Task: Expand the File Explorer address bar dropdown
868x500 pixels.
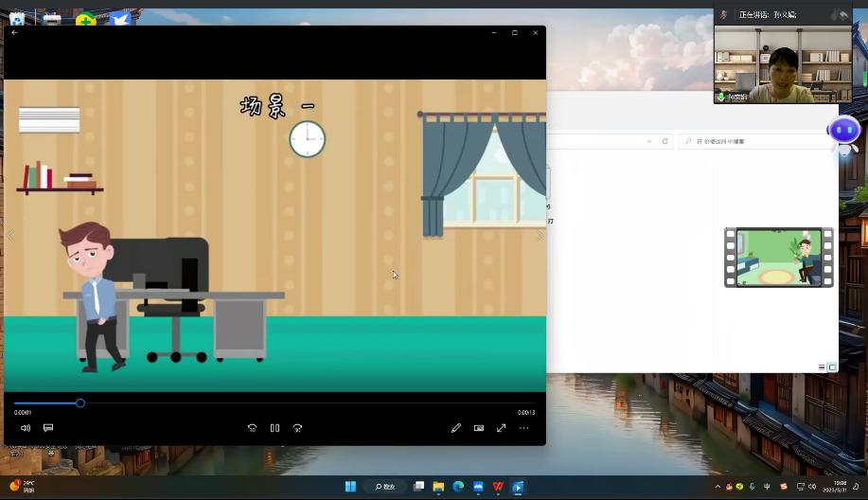Action: (649, 141)
